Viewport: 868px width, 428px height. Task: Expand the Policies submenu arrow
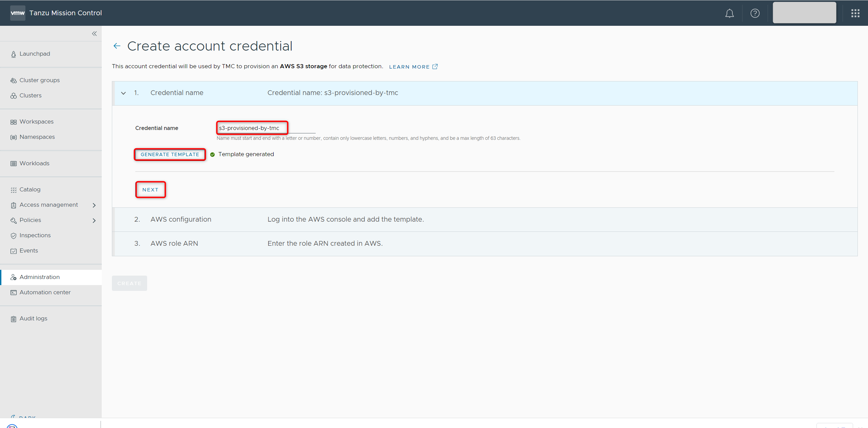(94, 220)
